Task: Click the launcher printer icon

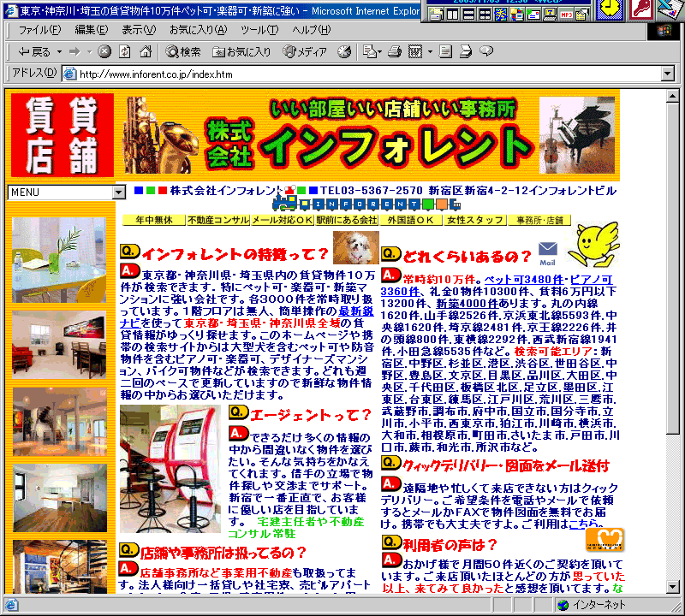Action: point(435,15)
